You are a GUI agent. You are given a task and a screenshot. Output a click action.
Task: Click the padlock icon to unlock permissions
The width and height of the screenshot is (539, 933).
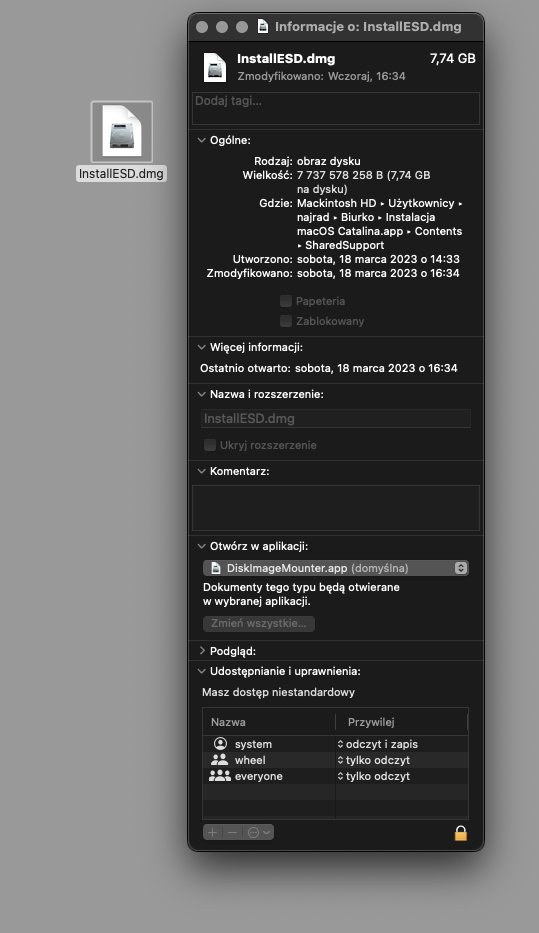[460, 833]
